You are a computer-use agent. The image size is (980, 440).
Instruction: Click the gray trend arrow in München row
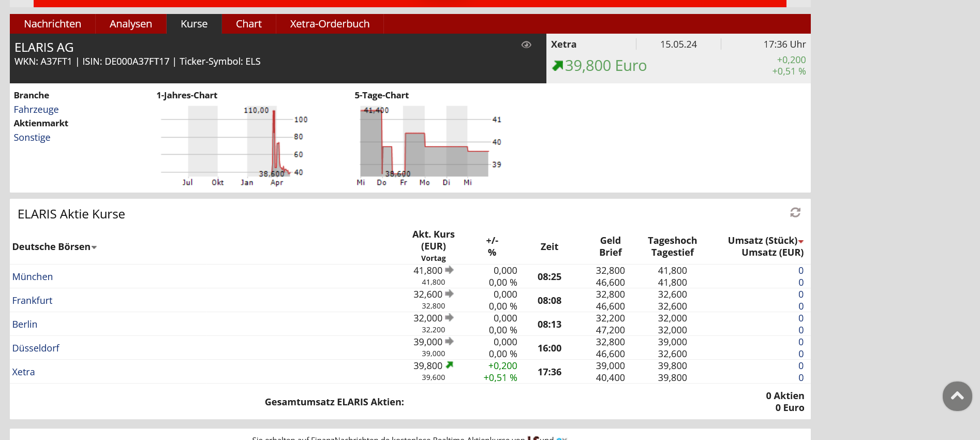(x=449, y=270)
